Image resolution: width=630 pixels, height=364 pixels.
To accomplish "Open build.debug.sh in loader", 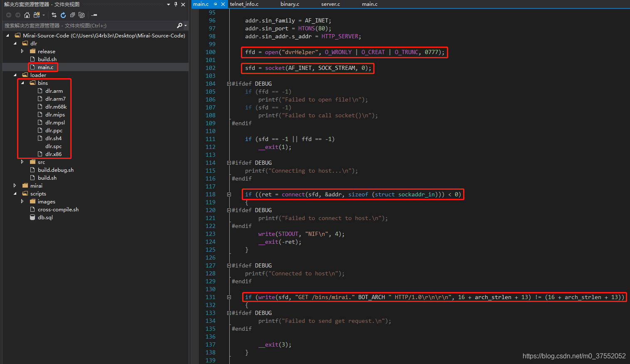I will [x=56, y=170].
